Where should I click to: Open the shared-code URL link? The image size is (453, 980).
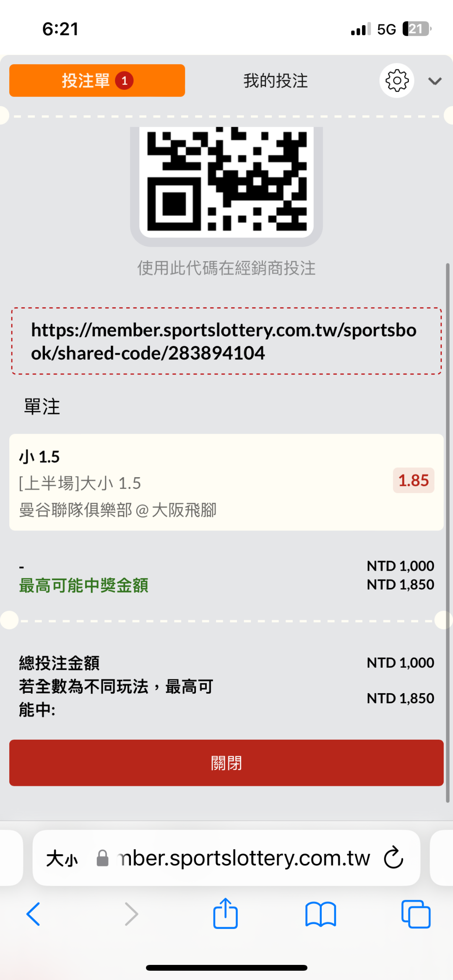point(224,341)
